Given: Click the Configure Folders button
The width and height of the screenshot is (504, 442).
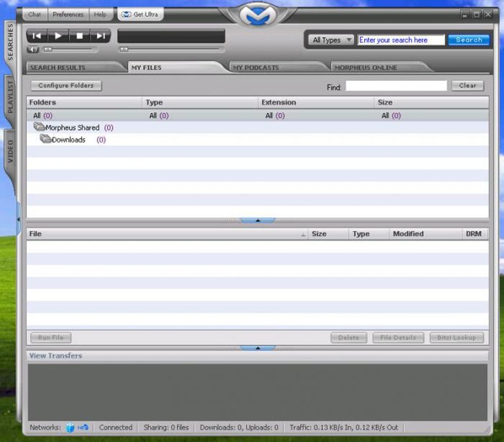Looking at the screenshot, I should click(66, 85).
